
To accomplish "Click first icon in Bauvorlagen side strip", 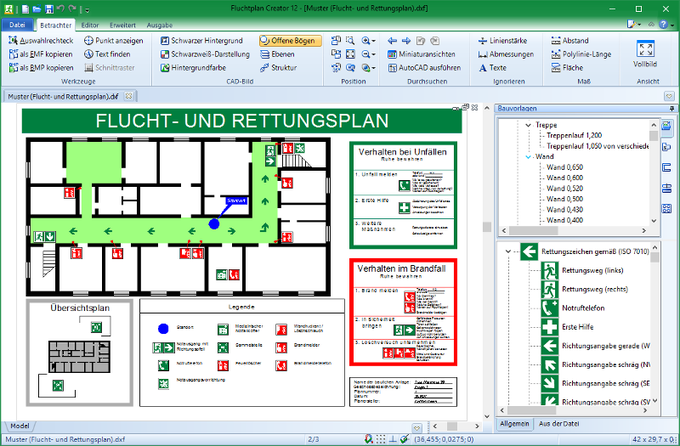I will coord(667,126).
